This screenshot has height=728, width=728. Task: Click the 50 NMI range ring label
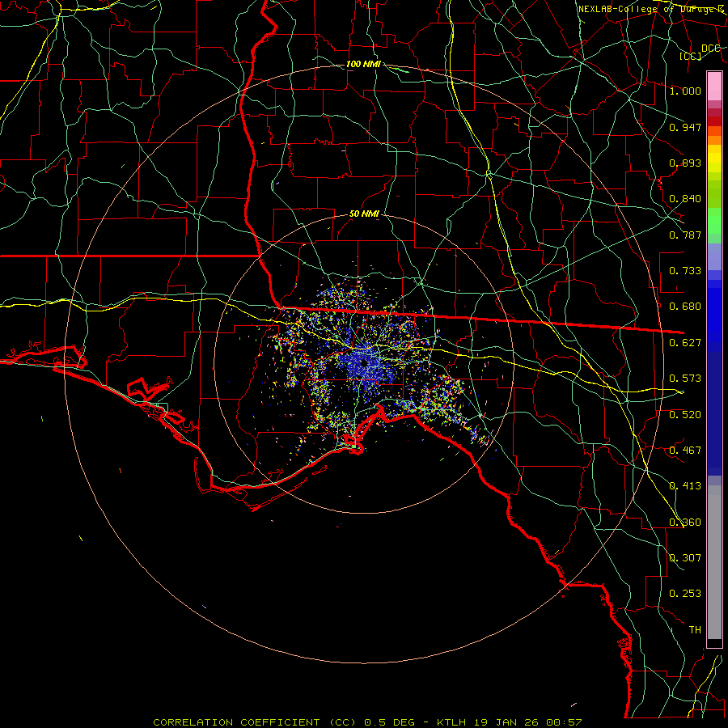pyautogui.click(x=364, y=214)
